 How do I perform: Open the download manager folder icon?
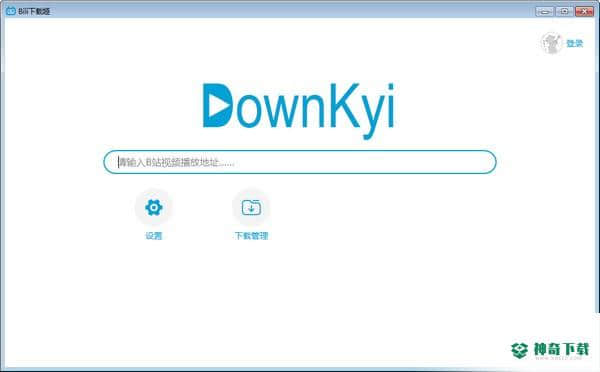(251, 207)
